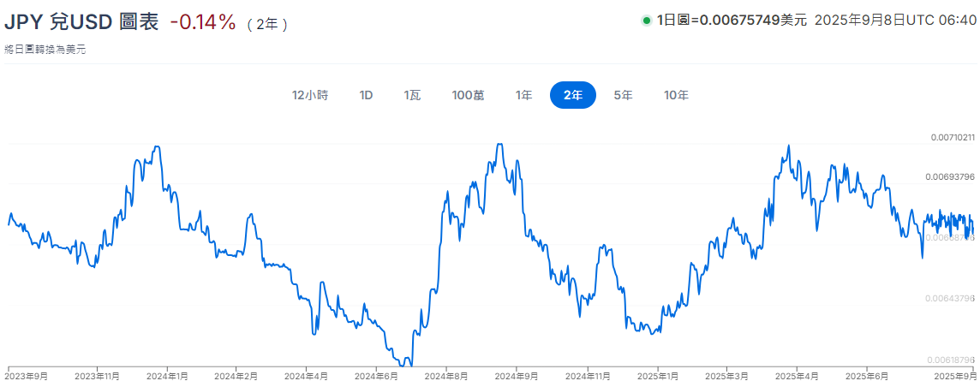Viewport: 980px width, 387px height.
Task: Click the 2025年9月 x-axis label
Action: tap(955, 377)
